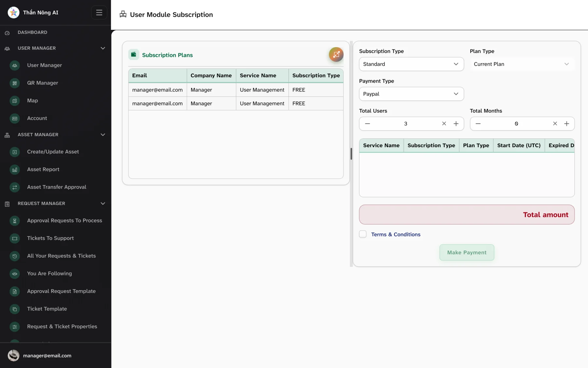Clear the Total Months value with X
This screenshot has width=588, height=368.
point(555,124)
